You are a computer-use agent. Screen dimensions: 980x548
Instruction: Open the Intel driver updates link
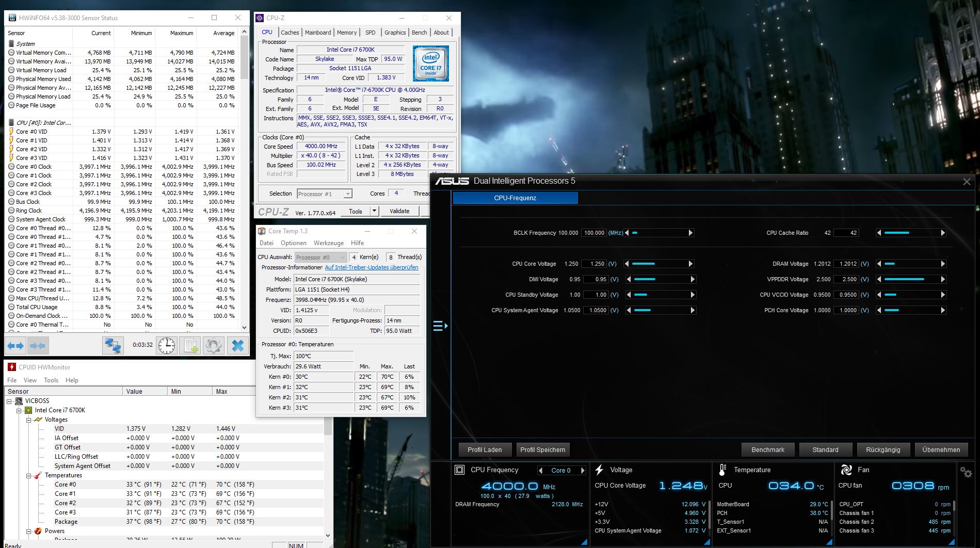(372, 267)
